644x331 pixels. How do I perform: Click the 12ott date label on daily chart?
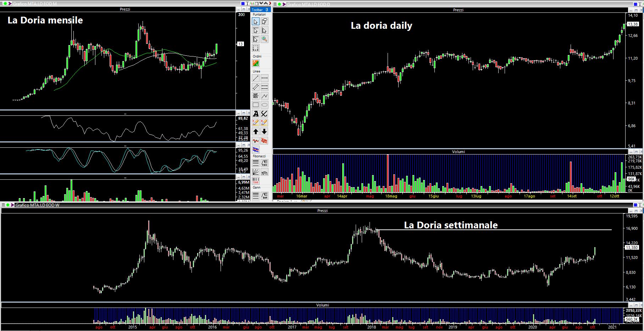pos(615,196)
